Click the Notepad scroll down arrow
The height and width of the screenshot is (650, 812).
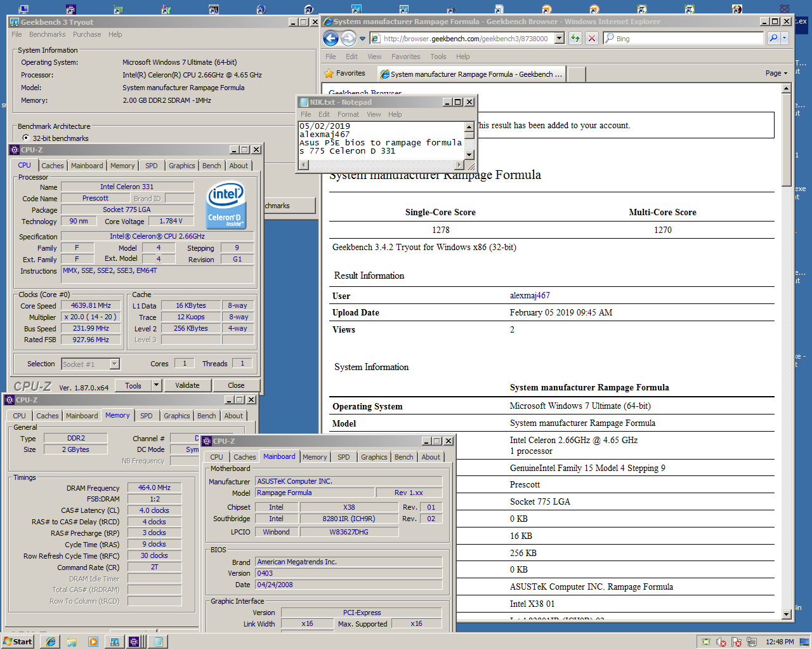pyautogui.click(x=469, y=155)
